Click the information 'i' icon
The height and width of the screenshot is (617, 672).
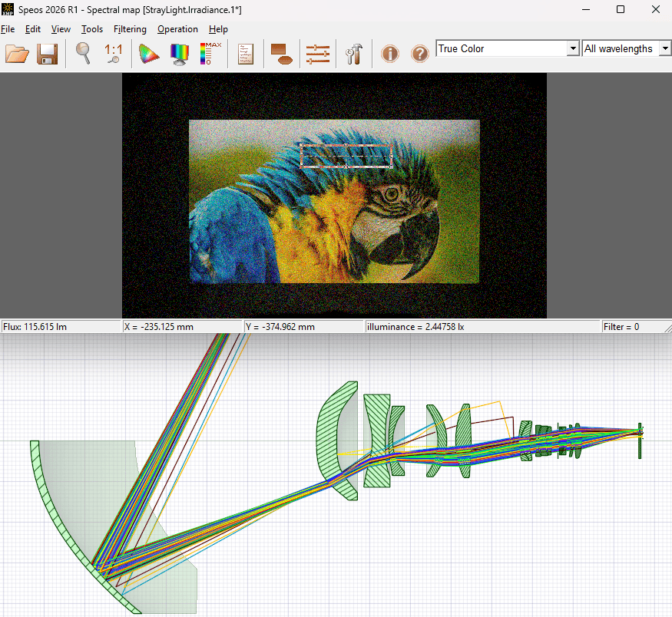(390, 54)
